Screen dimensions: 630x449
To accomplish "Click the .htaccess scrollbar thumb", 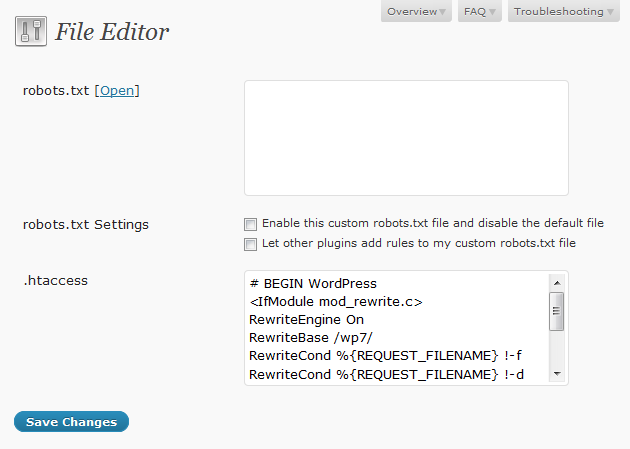I will (x=557, y=310).
